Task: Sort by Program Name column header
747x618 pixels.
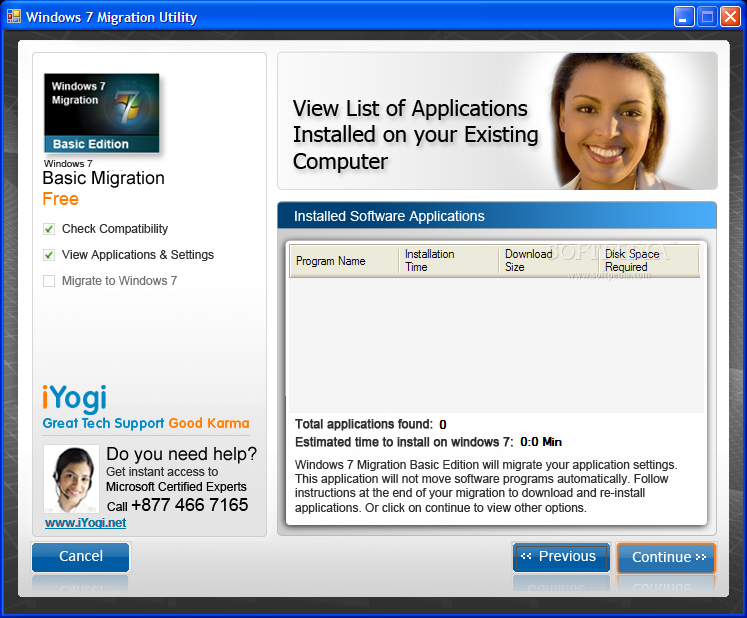Action: click(344, 261)
